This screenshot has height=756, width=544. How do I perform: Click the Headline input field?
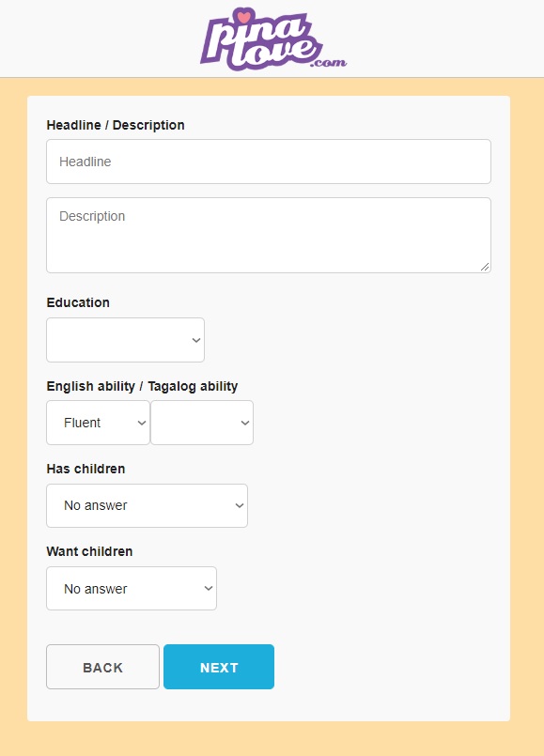click(269, 162)
